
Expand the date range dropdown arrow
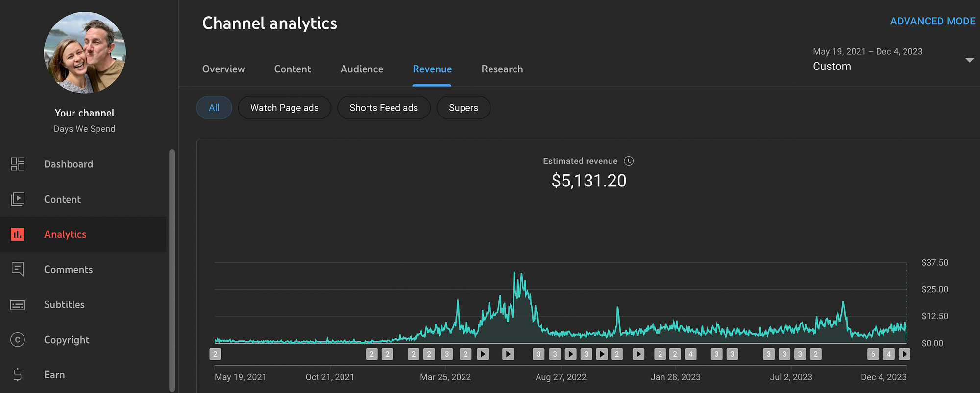(969, 60)
